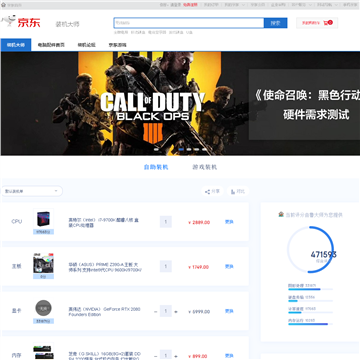Click the blue search button
The image size is (360, 360).
click(x=275, y=23)
